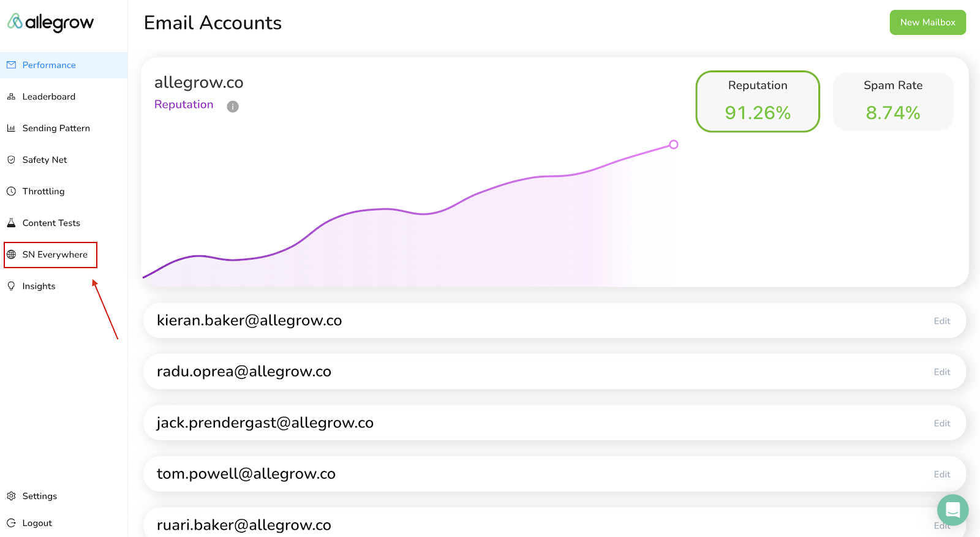Open Sending Pattern section
The width and height of the screenshot is (980, 537).
(x=56, y=128)
